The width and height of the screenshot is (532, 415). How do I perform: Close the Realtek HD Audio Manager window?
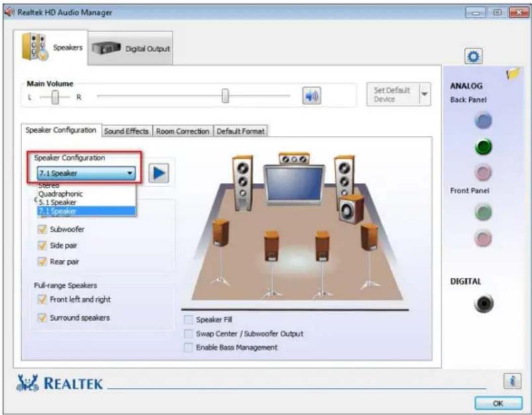pyautogui.click(x=519, y=12)
